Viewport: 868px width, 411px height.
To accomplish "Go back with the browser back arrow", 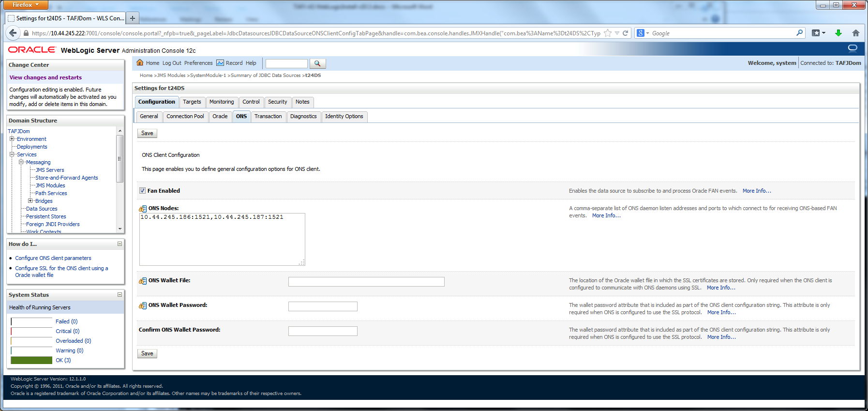I will pos(13,33).
